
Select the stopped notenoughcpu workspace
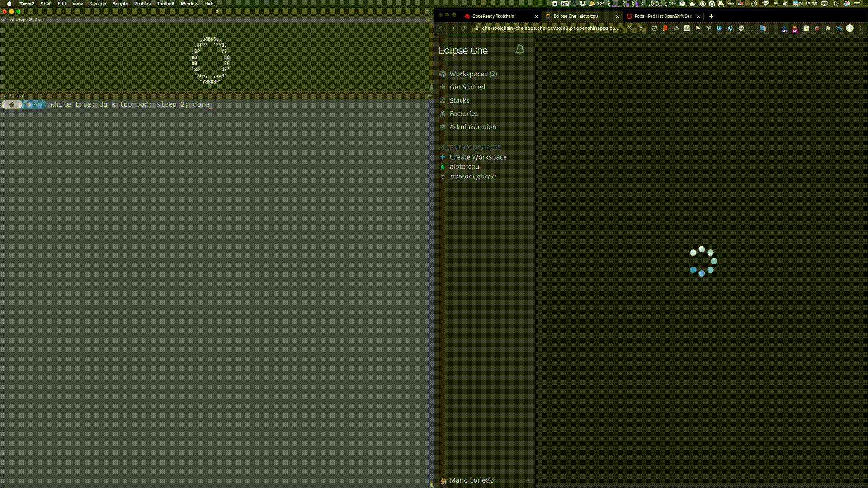[x=472, y=176]
